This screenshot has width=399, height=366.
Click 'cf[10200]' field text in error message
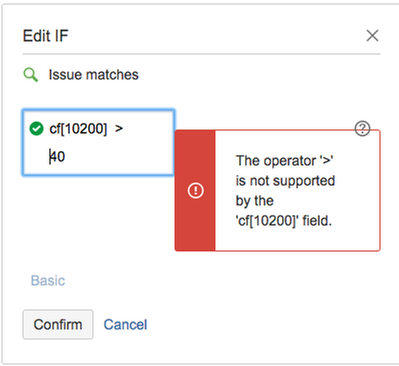coord(267,221)
